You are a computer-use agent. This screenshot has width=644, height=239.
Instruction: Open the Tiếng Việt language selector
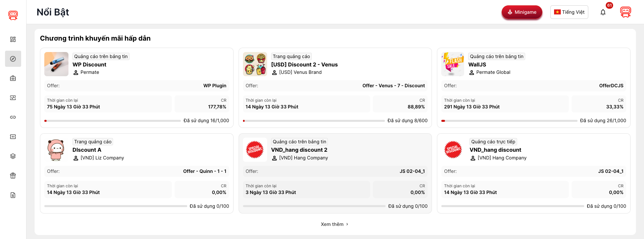tap(569, 12)
